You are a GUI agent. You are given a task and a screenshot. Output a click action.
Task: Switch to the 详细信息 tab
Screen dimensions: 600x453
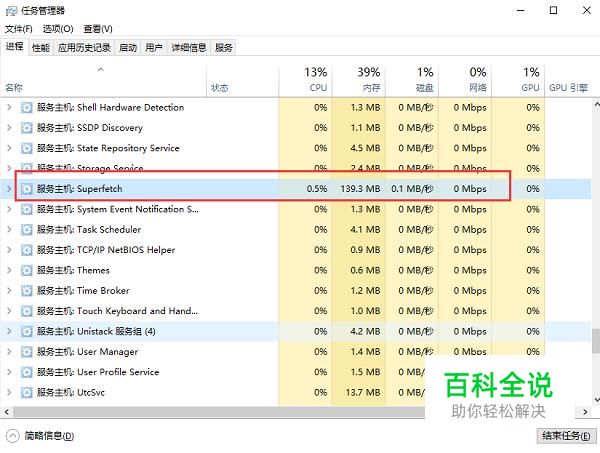(x=189, y=48)
